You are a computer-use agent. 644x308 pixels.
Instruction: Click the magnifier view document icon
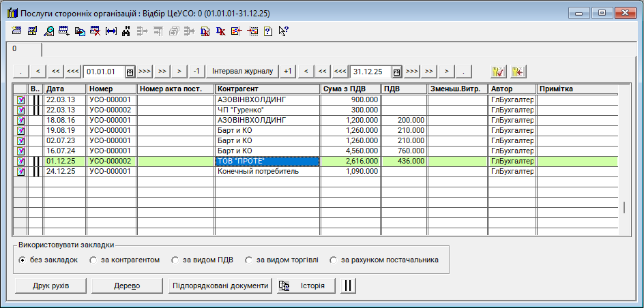pyautogui.click(x=49, y=31)
